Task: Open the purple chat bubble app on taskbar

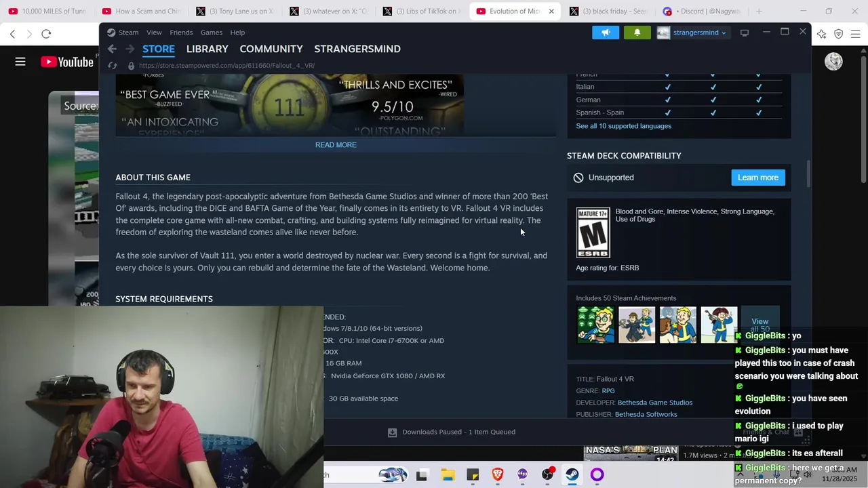Action: (x=522, y=474)
